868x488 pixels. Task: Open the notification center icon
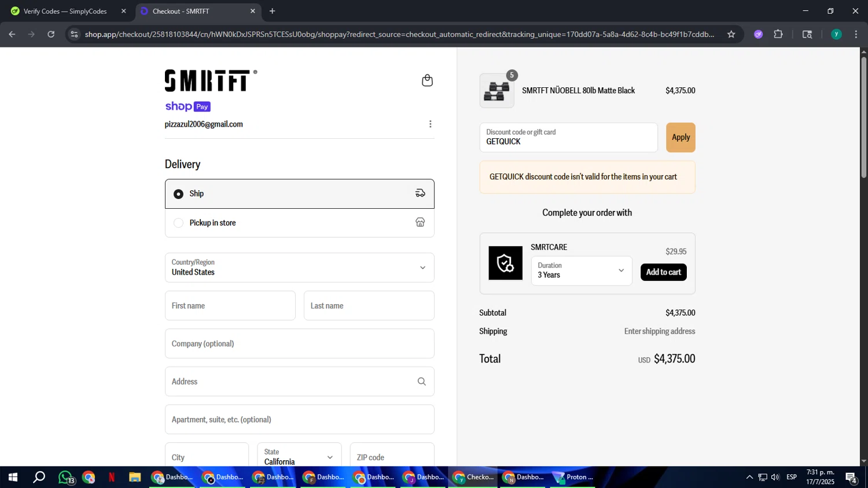point(851,478)
